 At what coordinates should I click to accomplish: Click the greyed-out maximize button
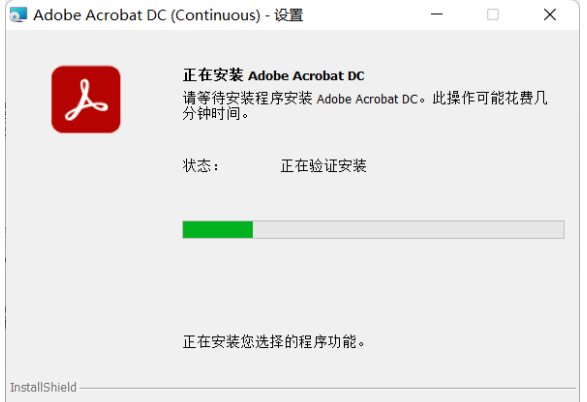[493, 15]
